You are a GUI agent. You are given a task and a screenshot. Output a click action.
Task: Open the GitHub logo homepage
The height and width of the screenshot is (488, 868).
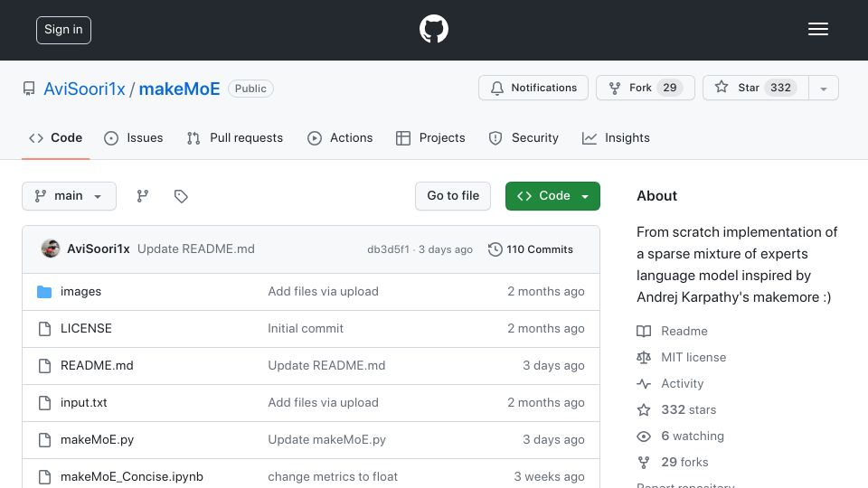point(433,29)
